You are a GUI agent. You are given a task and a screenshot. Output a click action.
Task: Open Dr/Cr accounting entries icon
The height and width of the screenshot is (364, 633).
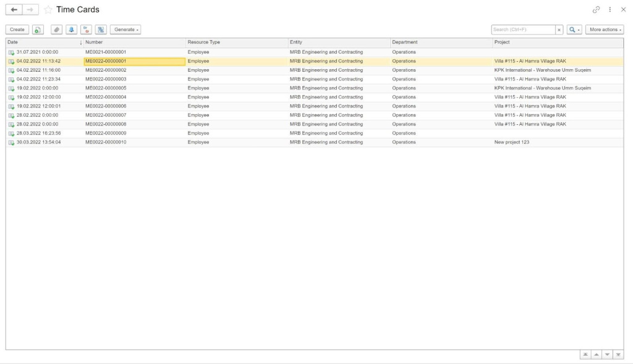pos(86,30)
